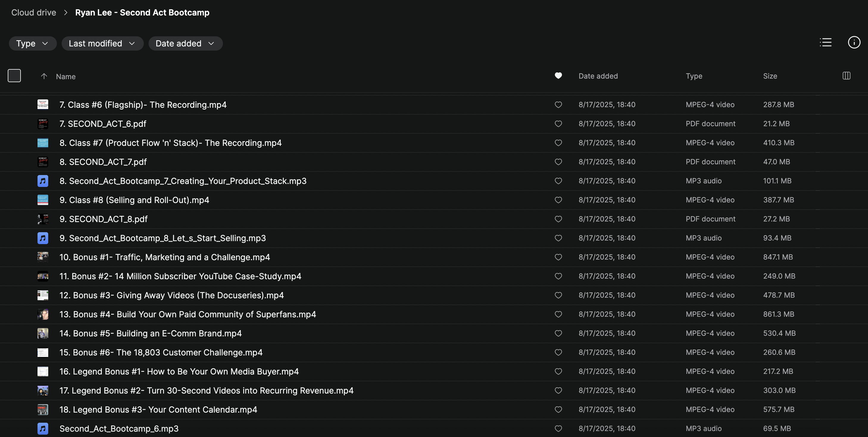
Task: Sort by the Type column header
Action: (x=694, y=76)
